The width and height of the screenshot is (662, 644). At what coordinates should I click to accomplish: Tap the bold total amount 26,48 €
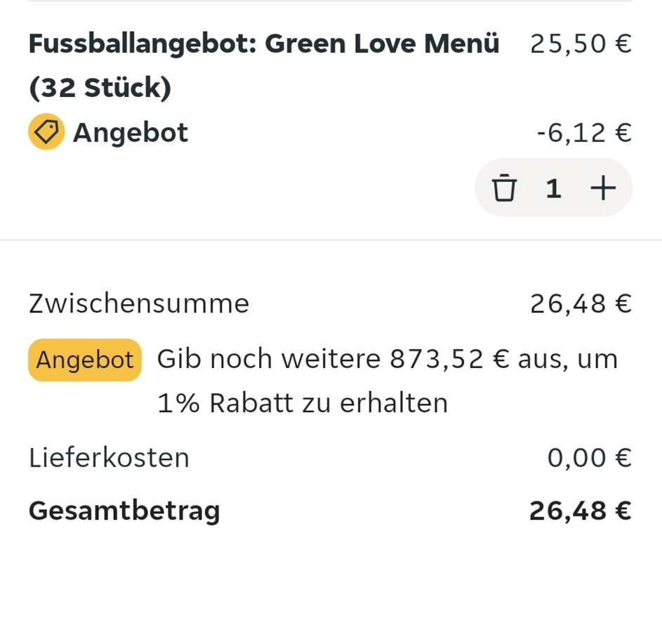tap(580, 511)
